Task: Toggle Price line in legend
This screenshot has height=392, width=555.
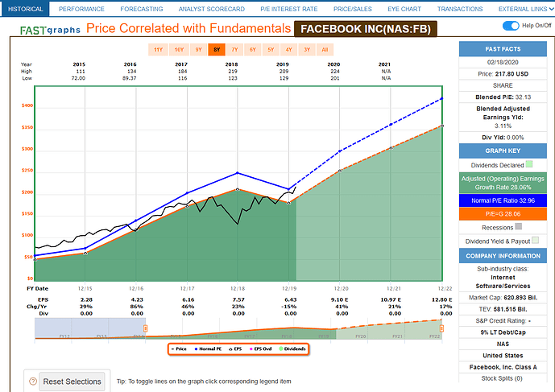Action: (x=179, y=349)
